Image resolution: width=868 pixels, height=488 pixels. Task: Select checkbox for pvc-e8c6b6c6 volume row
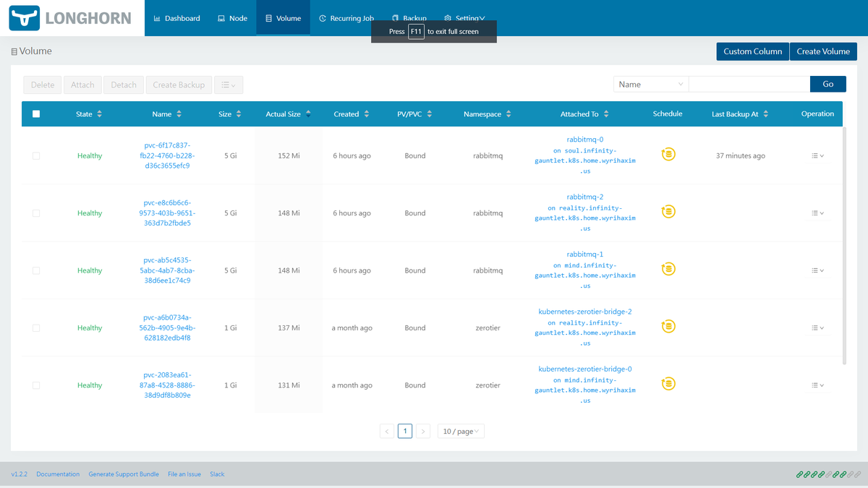coord(36,213)
